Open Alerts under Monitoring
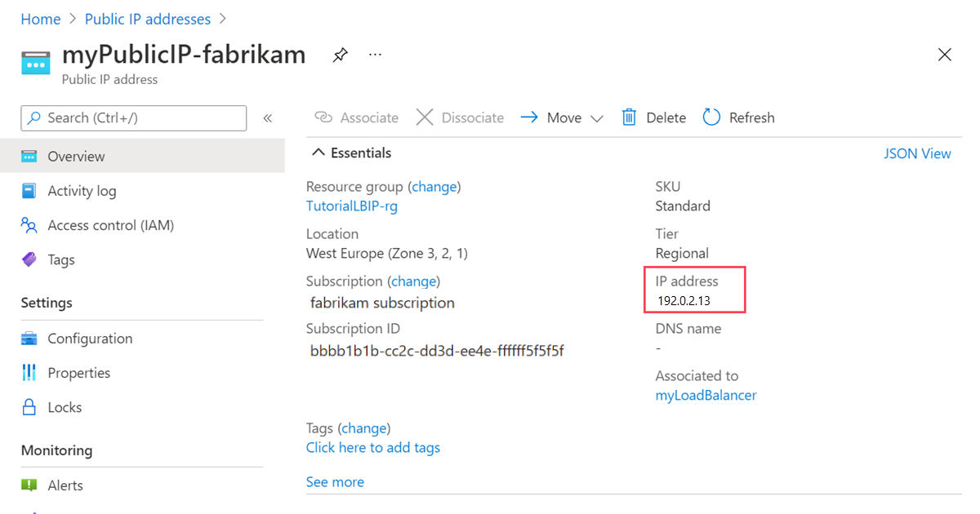Image resolution: width=980 pixels, height=514 pixels. coord(65,485)
